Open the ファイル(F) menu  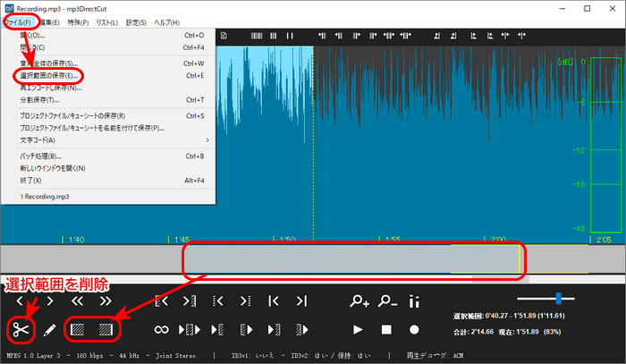coord(19,22)
